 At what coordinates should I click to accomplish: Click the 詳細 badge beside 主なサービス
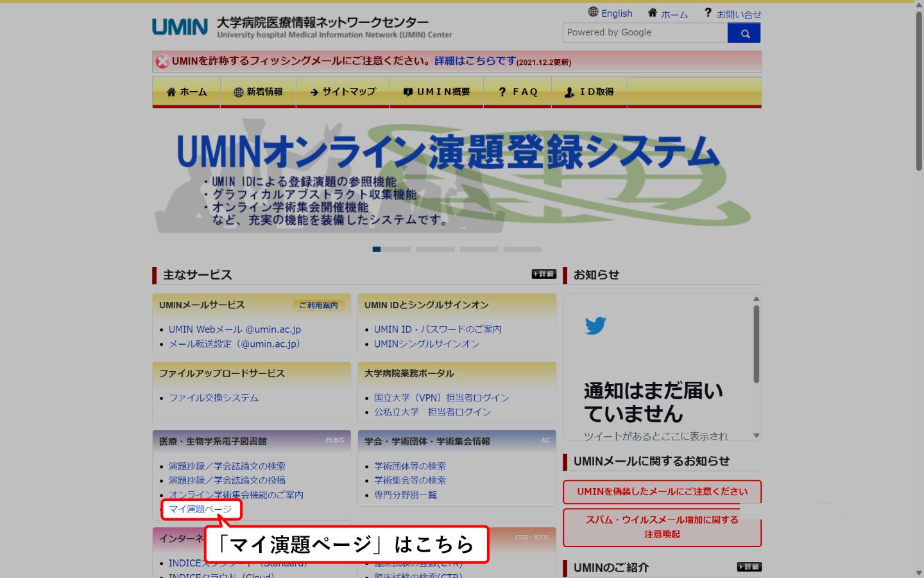pyautogui.click(x=543, y=274)
